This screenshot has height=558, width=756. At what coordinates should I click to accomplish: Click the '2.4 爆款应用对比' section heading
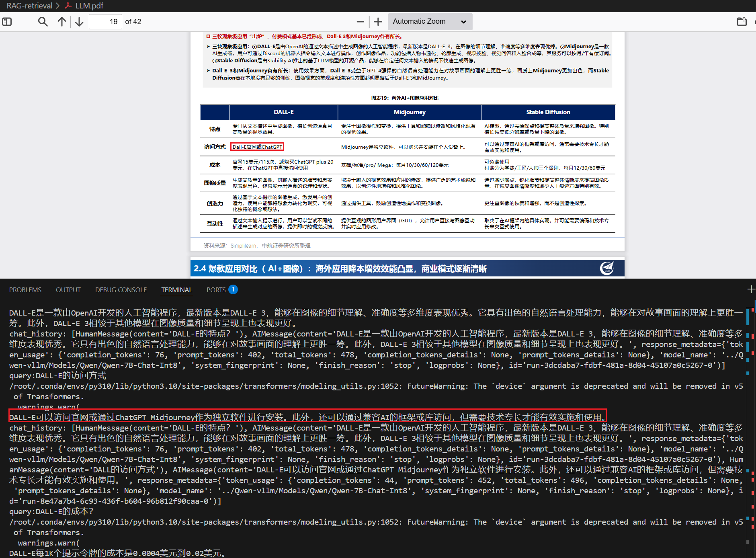click(340, 269)
